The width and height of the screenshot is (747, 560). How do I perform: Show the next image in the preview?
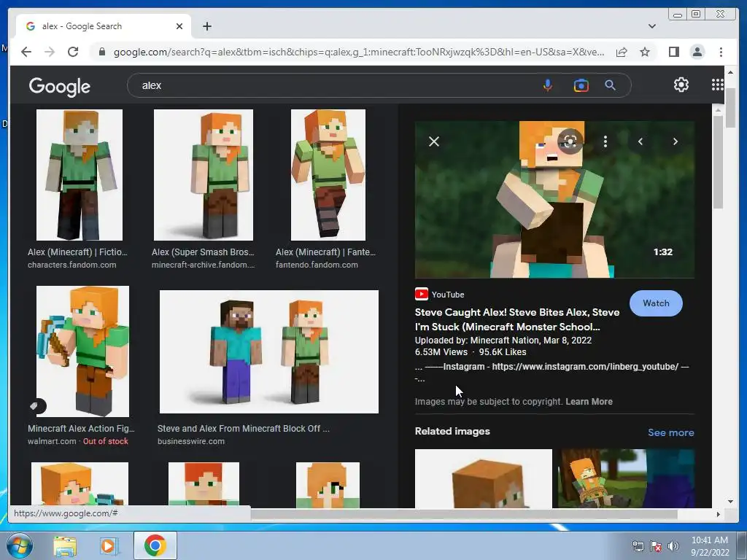675,141
